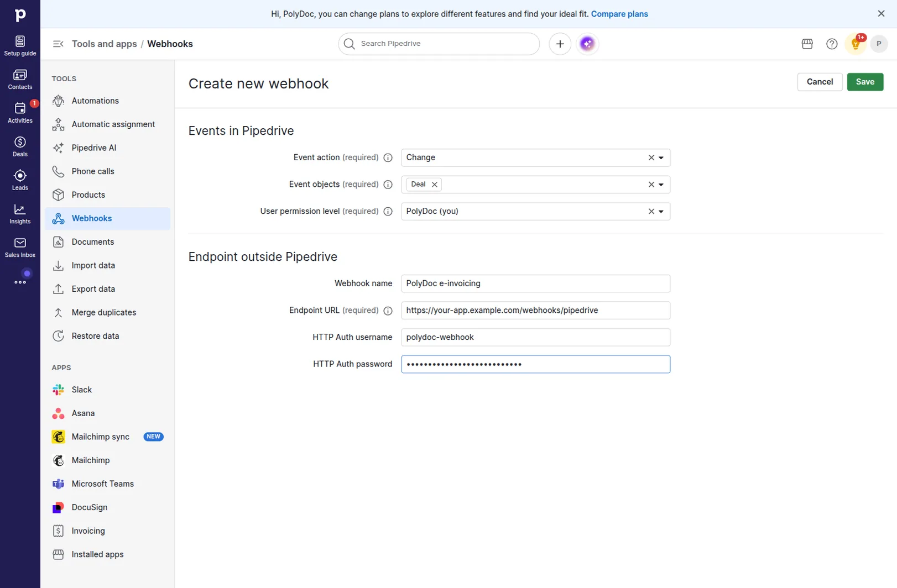Click the Save button

[865, 82]
